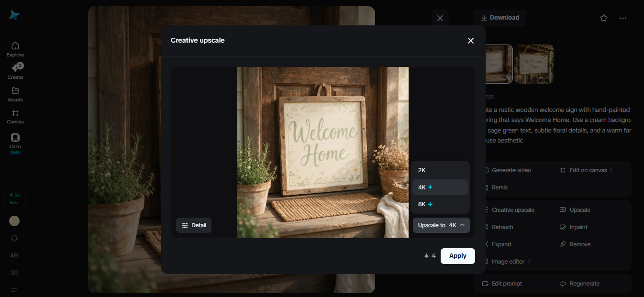Open the Detail settings button

pos(194,225)
